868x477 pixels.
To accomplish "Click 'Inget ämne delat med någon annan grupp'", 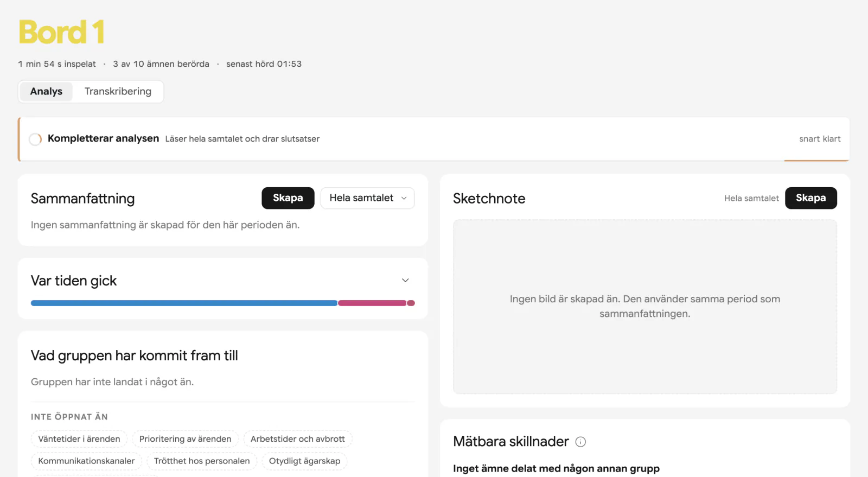I will (x=557, y=468).
